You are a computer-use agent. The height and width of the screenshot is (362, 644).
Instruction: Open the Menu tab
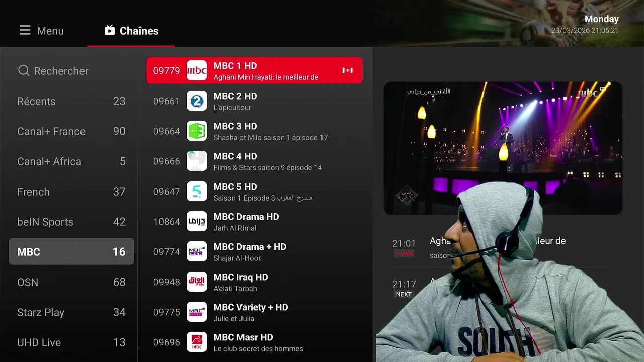42,31
